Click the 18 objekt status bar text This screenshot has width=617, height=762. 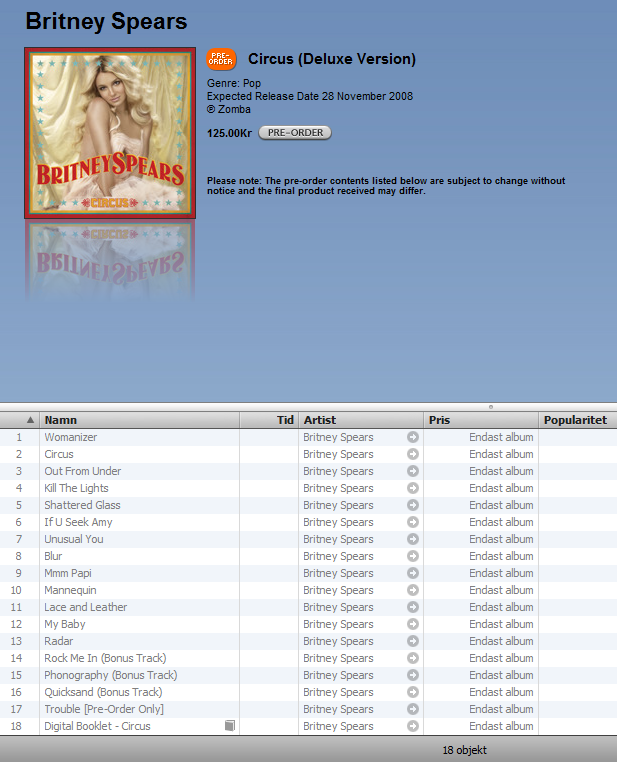pyautogui.click(x=464, y=750)
